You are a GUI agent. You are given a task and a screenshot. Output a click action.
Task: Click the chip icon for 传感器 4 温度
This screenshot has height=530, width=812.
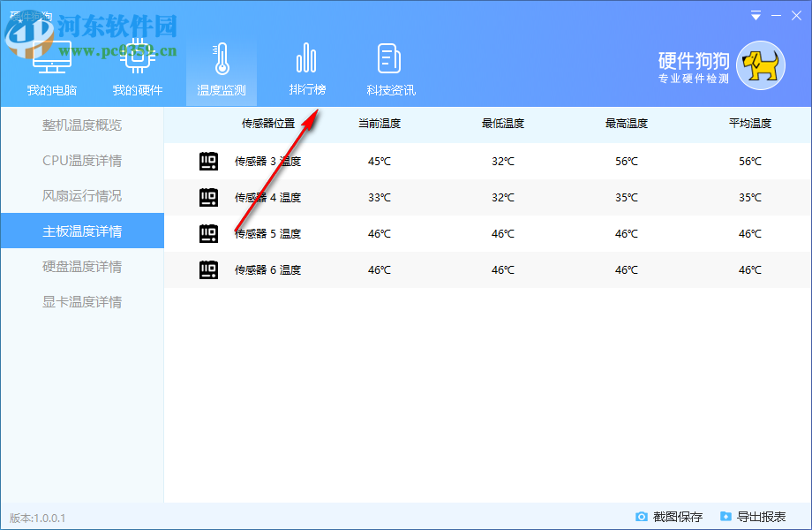pyautogui.click(x=208, y=197)
